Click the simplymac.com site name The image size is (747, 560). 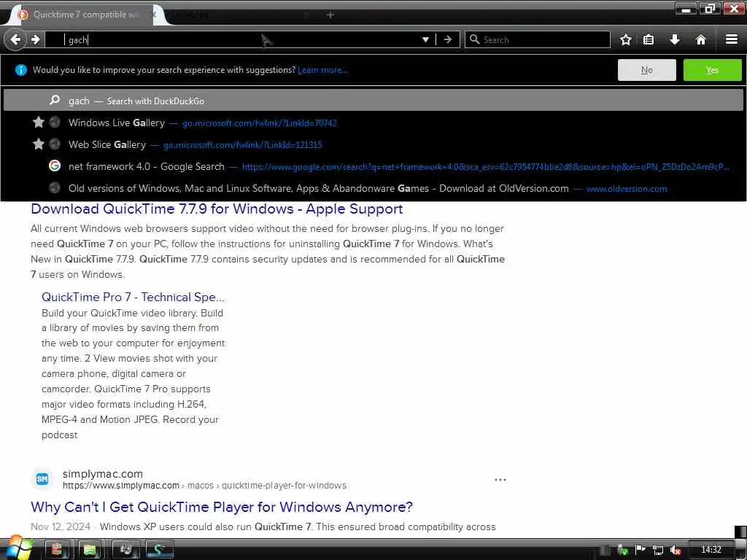pos(103,474)
